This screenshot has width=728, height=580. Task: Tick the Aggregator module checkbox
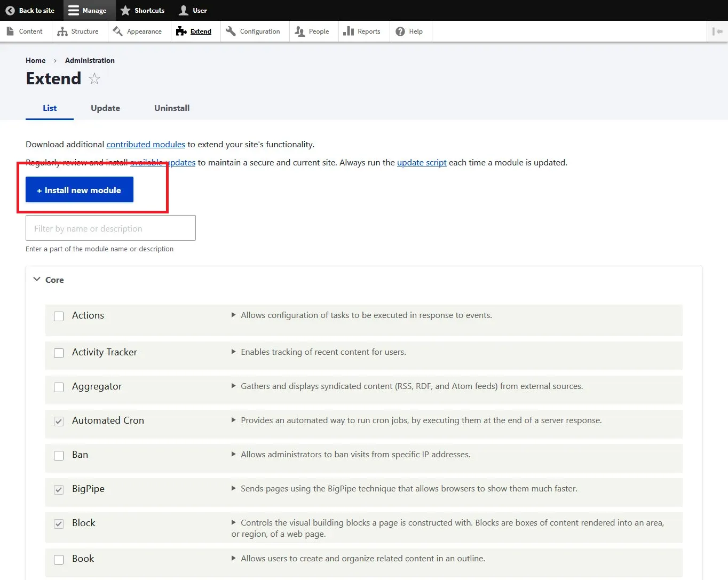(59, 387)
